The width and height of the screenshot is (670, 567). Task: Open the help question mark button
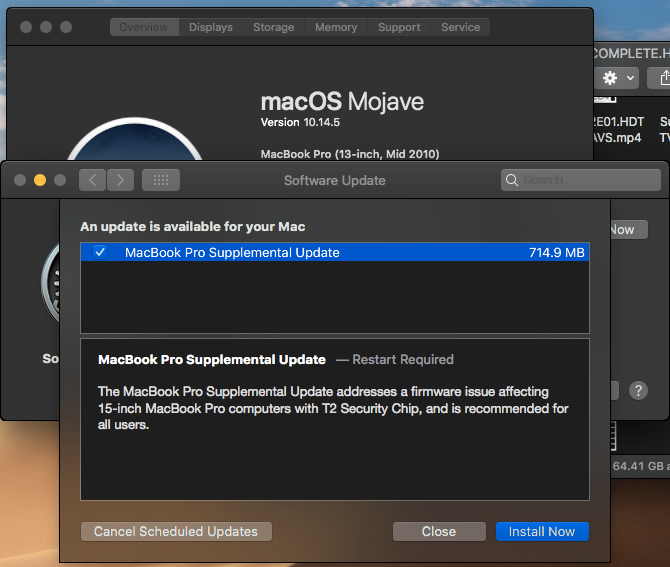click(x=638, y=391)
